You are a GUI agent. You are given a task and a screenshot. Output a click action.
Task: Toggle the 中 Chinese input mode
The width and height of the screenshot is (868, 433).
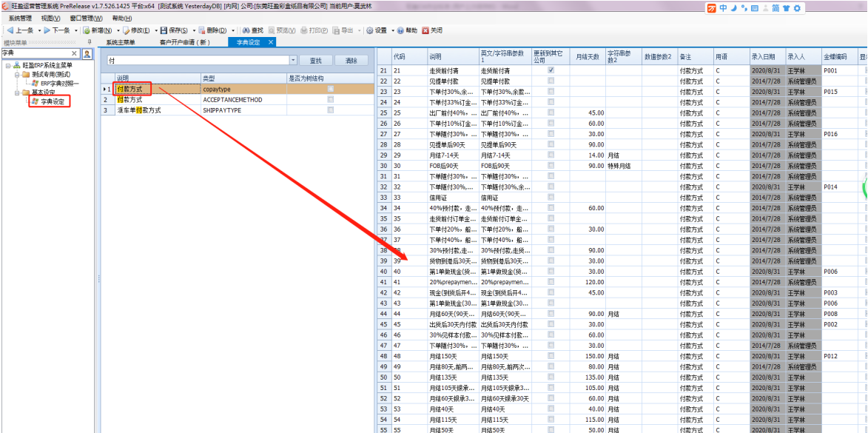pos(723,8)
